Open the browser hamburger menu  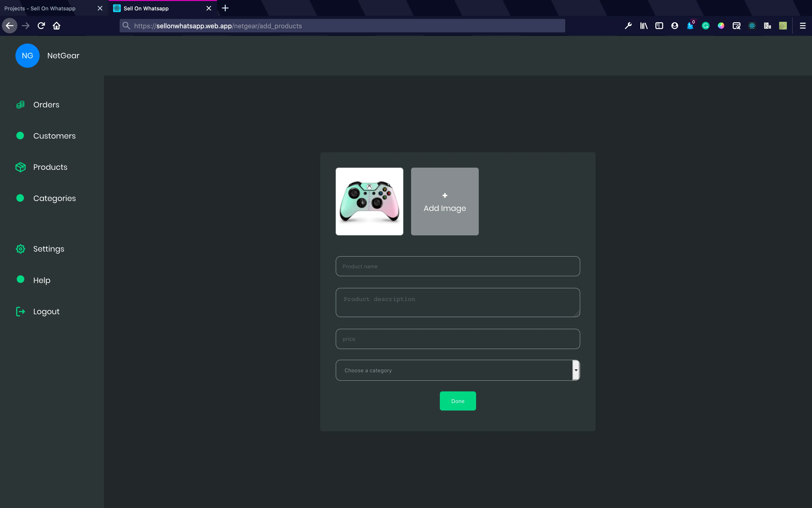[803, 26]
